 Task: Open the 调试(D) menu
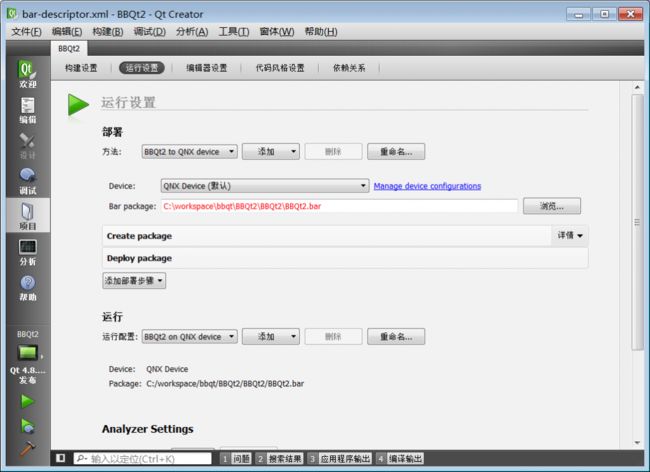click(x=150, y=31)
